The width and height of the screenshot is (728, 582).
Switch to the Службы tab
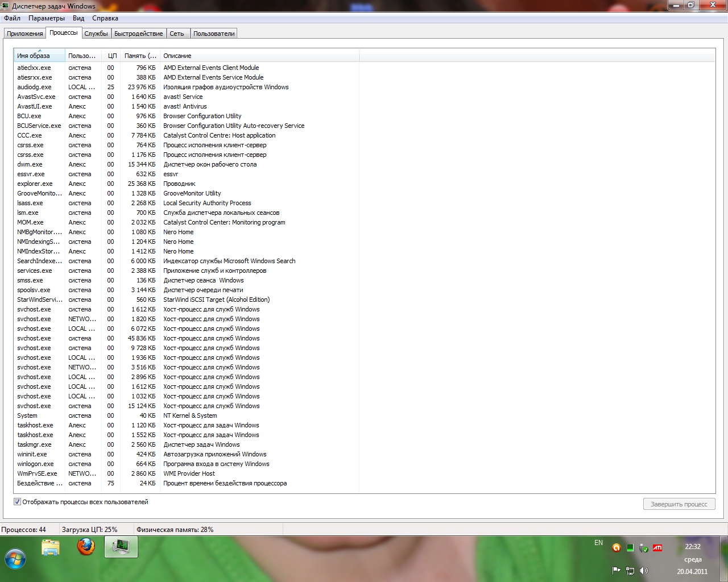click(96, 34)
